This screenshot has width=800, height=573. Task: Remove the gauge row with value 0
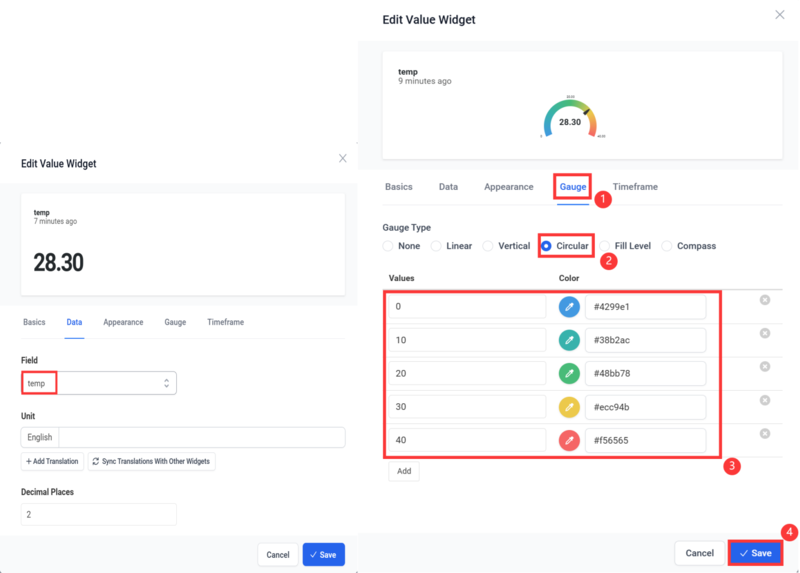pos(764,300)
